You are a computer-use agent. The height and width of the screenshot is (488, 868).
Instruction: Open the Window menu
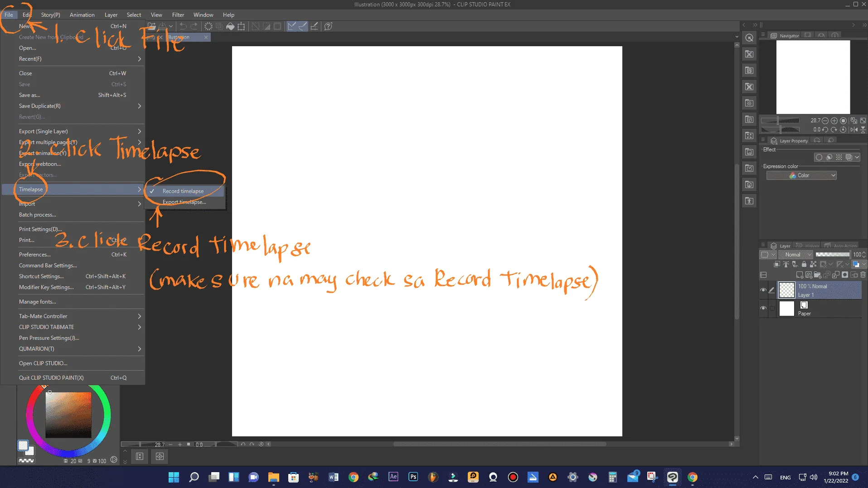203,15
